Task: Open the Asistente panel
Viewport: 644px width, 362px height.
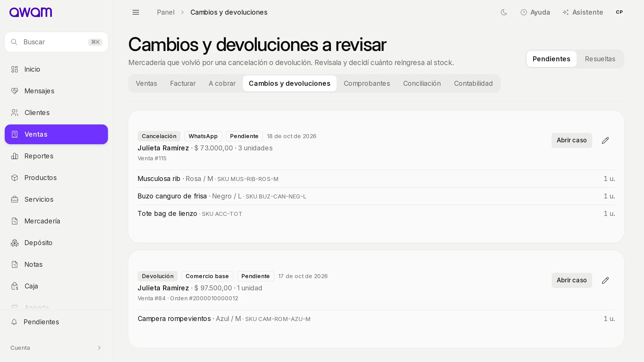Action: [583, 12]
